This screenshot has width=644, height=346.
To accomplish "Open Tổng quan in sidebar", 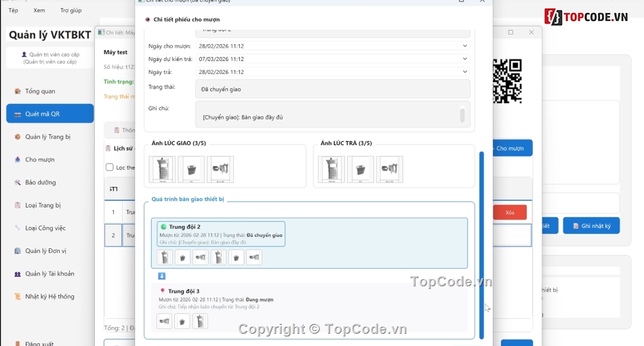I will coord(40,91).
